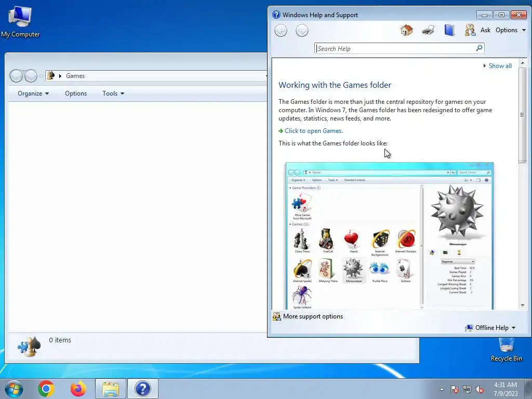
Task: Click the Games folder icon in address bar
Action: coord(50,75)
